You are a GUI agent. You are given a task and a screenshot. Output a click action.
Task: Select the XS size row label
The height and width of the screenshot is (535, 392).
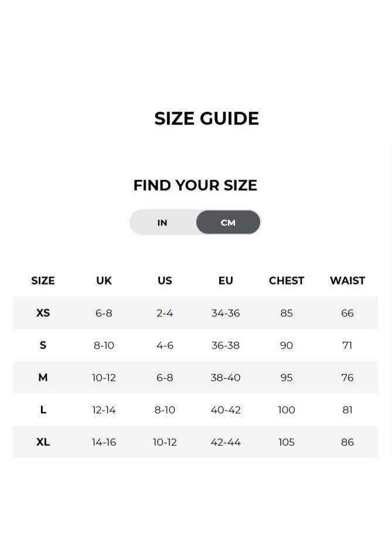click(43, 313)
